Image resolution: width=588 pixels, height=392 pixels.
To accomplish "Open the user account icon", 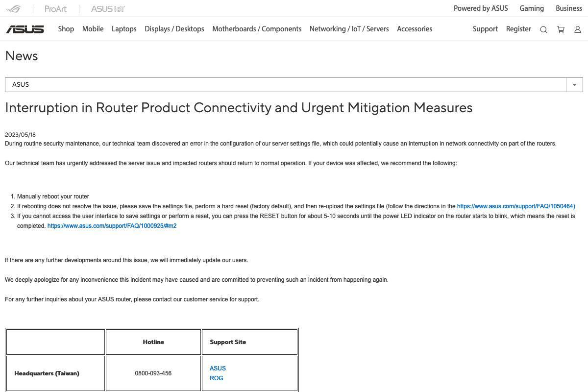I will (x=578, y=29).
